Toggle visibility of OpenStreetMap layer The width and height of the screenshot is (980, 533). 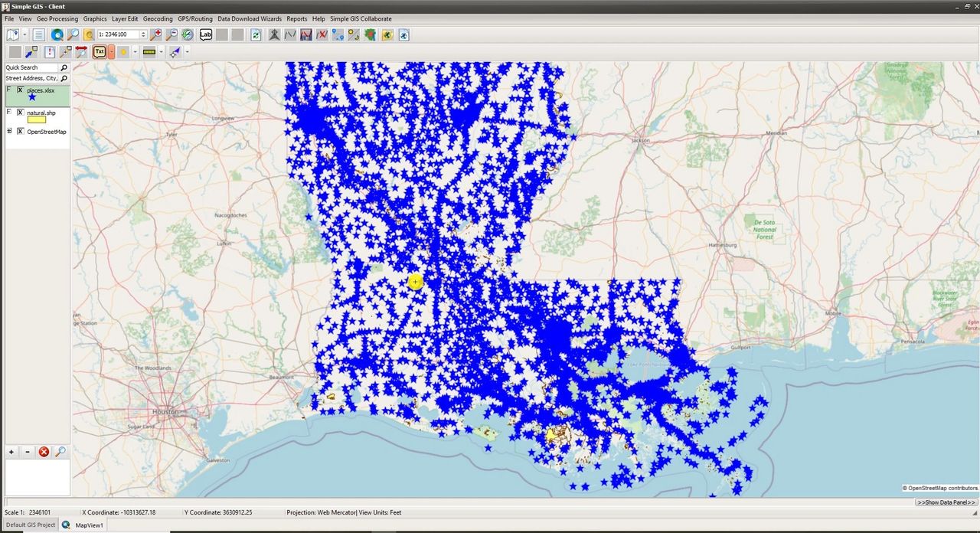coord(21,132)
